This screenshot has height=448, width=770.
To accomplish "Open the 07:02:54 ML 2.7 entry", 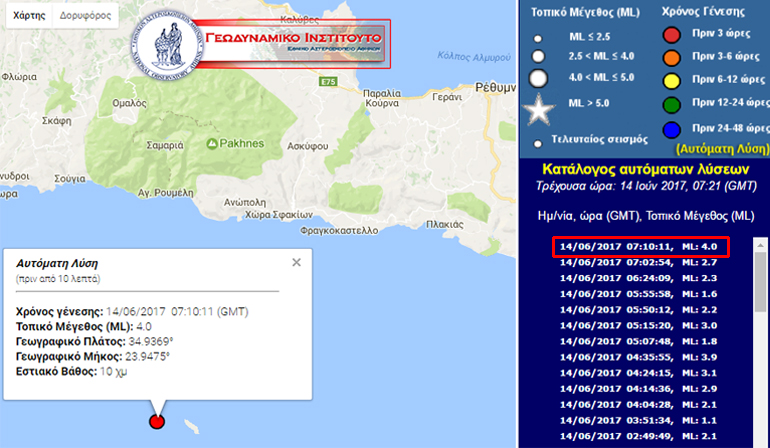I will pos(640,261).
